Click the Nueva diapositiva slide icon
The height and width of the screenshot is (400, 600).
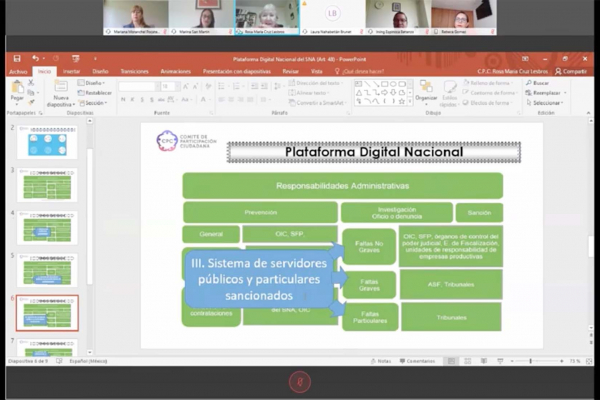tap(60, 87)
